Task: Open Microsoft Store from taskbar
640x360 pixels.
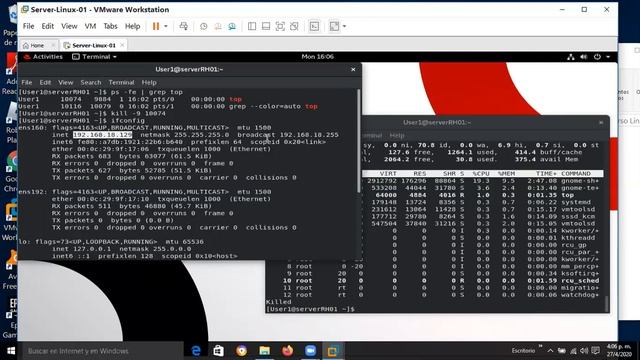Action: (x=218, y=351)
